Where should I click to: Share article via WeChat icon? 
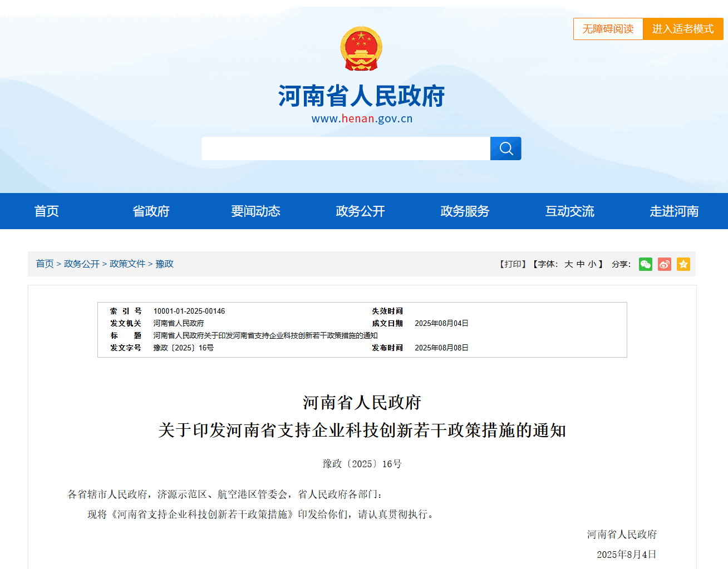click(645, 264)
